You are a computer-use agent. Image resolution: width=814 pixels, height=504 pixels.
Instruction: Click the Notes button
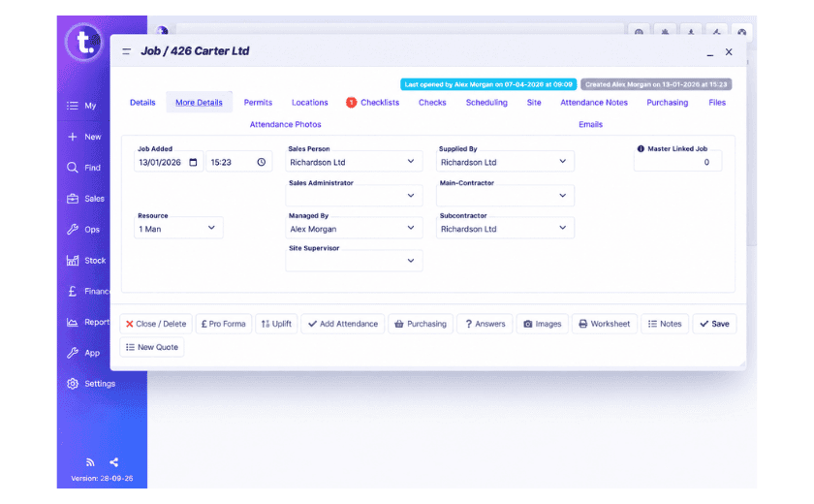click(x=665, y=324)
